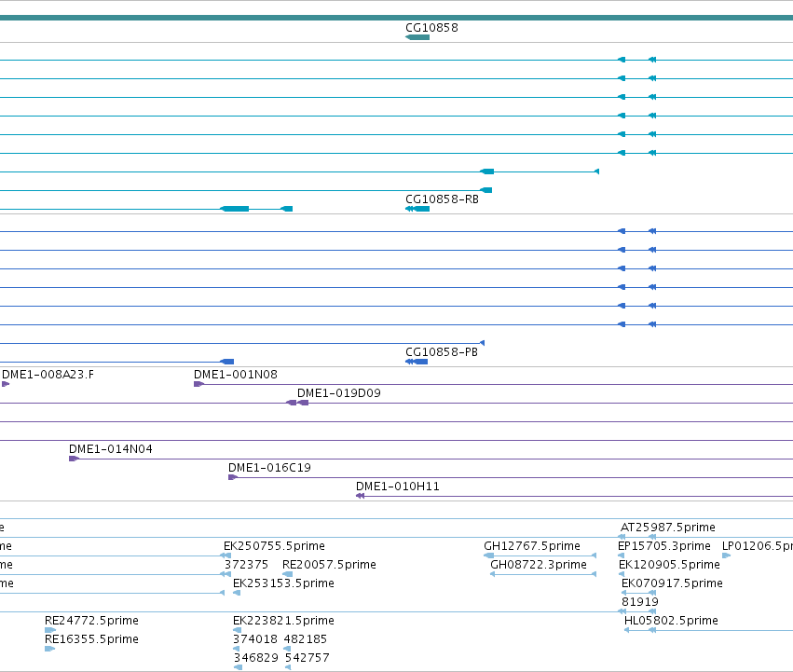Select the CG10858-PB coding region glyph
The width and height of the screenshot is (793, 672).
(x=417, y=362)
